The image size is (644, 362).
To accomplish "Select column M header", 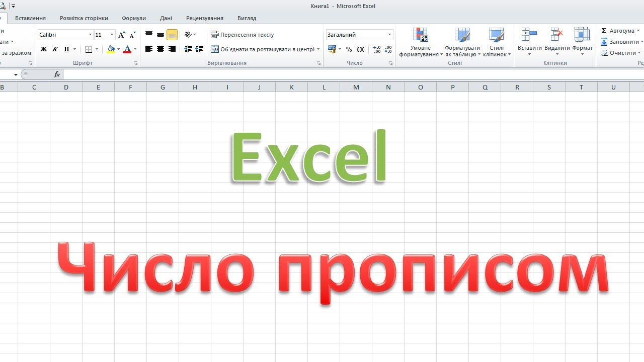I will [x=356, y=87].
